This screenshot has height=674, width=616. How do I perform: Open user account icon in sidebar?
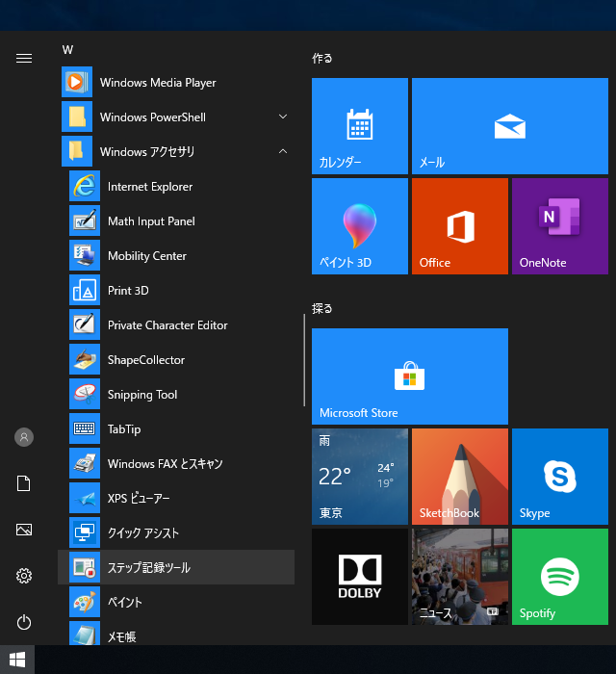click(24, 437)
